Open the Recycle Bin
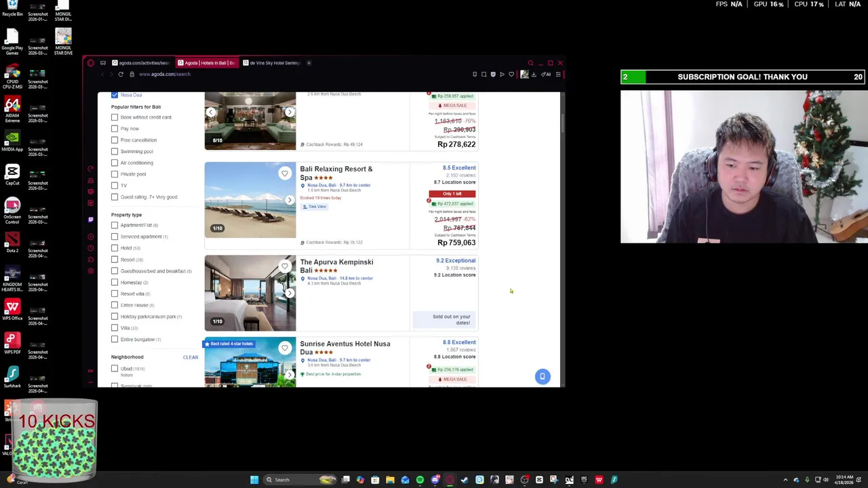The height and width of the screenshot is (488, 868). (12, 7)
